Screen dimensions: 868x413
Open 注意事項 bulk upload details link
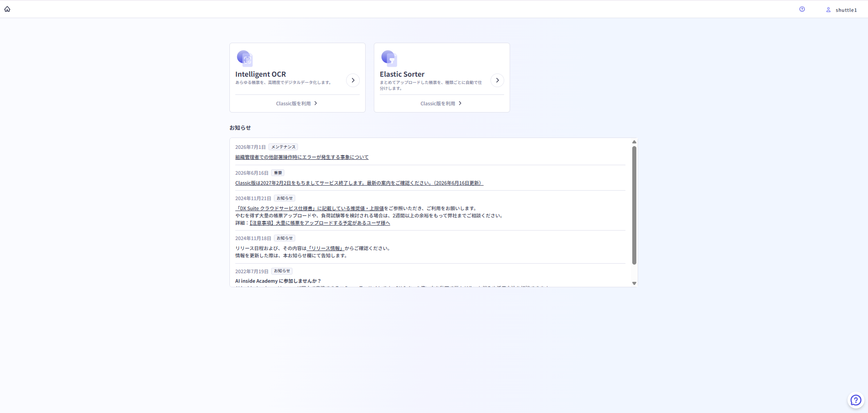pos(320,223)
